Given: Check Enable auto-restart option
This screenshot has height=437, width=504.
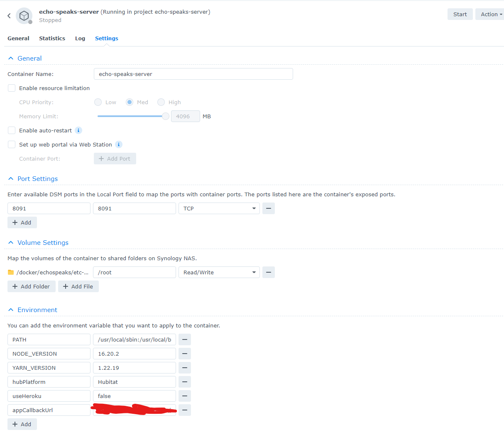Looking at the screenshot, I should point(12,130).
